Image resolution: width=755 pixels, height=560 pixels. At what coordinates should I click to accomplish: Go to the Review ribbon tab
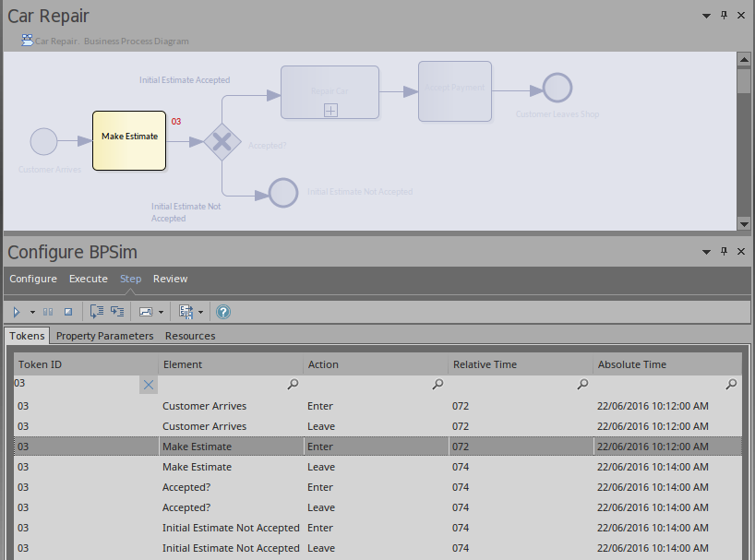pyautogui.click(x=170, y=279)
